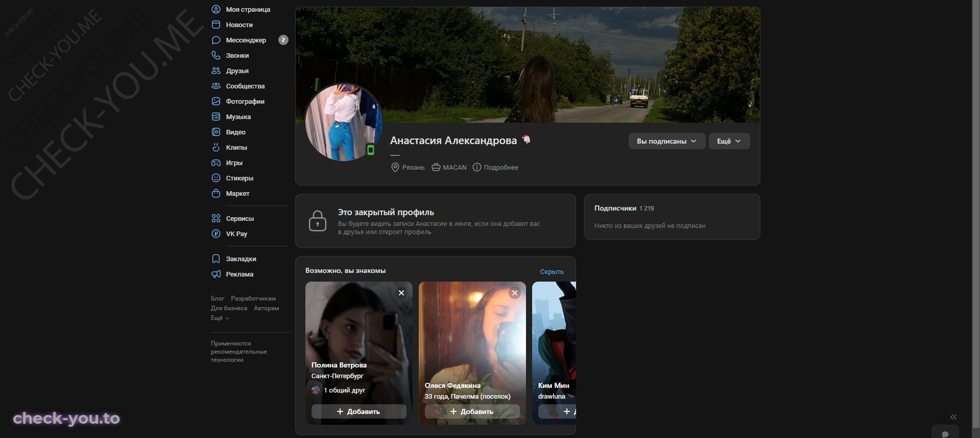
Task: Open the Клипы clips icon
Action: pos(216,147)
